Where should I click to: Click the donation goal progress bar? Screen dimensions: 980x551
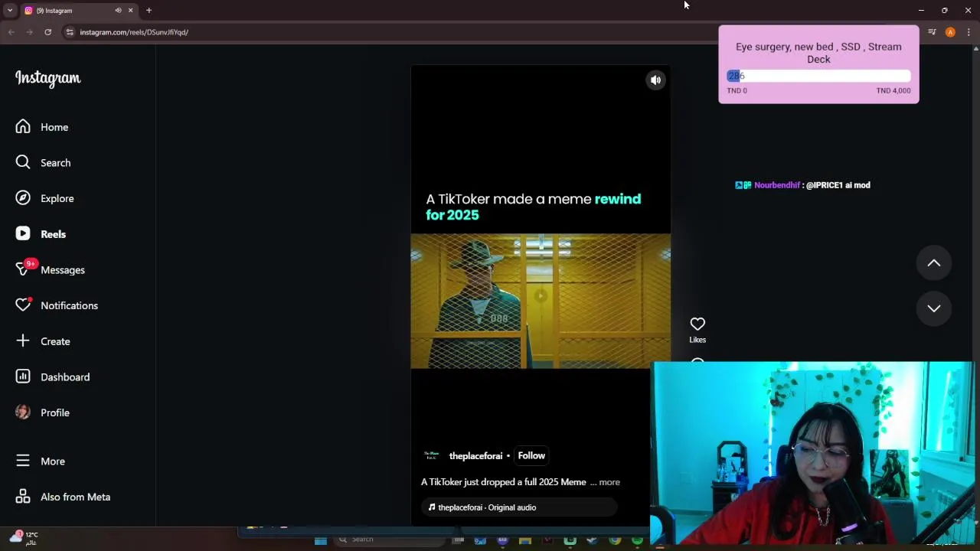[818, 76]
